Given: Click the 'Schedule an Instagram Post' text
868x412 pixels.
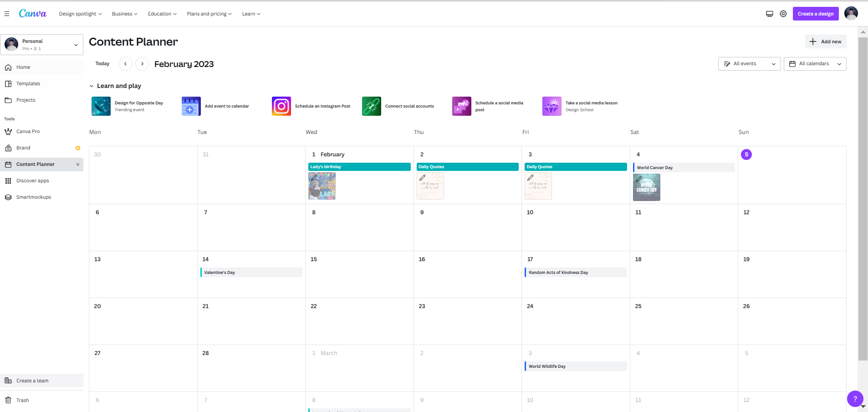Looking at the screenshot, I should [323, 106].
